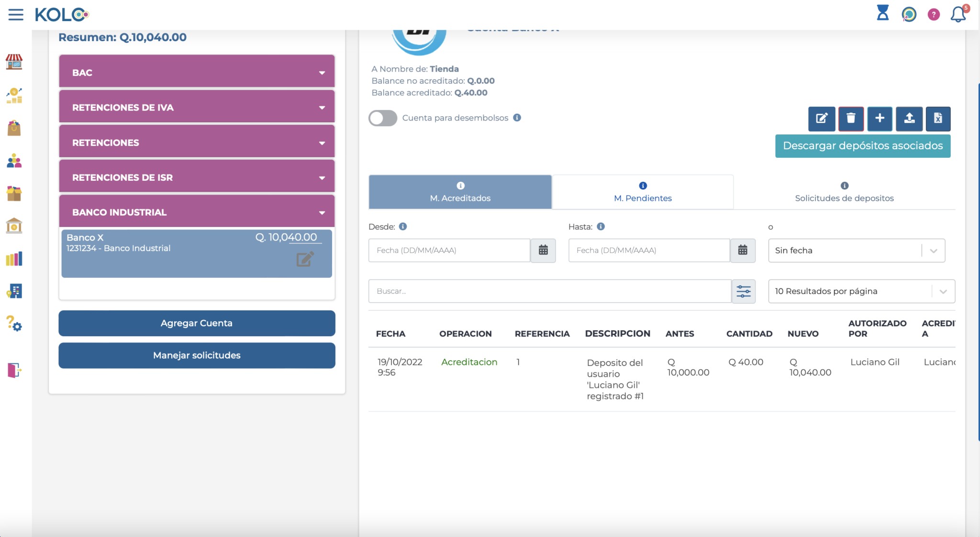Switch to the 'M. Pendientes' tab
This screenshot has height=537, width=980.
pyautogui.click(x=643, y=197)
